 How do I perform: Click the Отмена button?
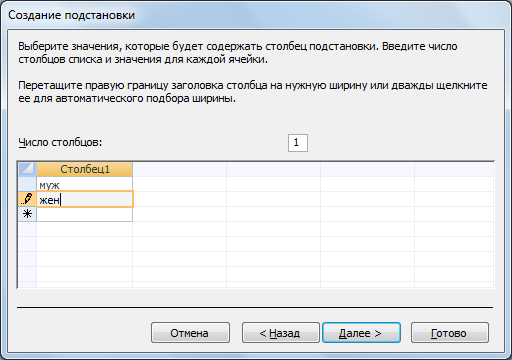[190, 333]
